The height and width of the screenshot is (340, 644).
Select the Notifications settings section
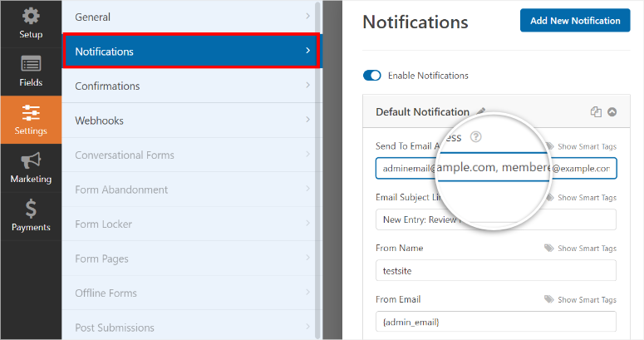tap(191, 51)
